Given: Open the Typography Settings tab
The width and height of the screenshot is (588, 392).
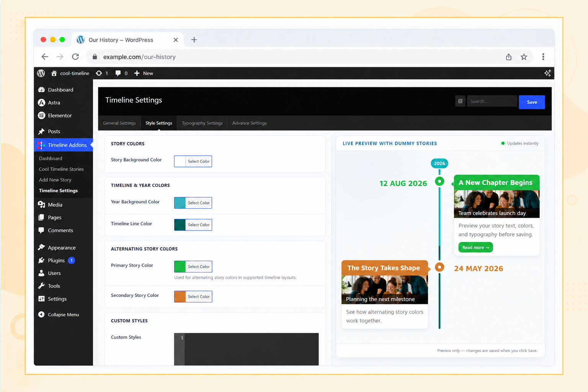Looking at the screenshot, I should (202, 123).
